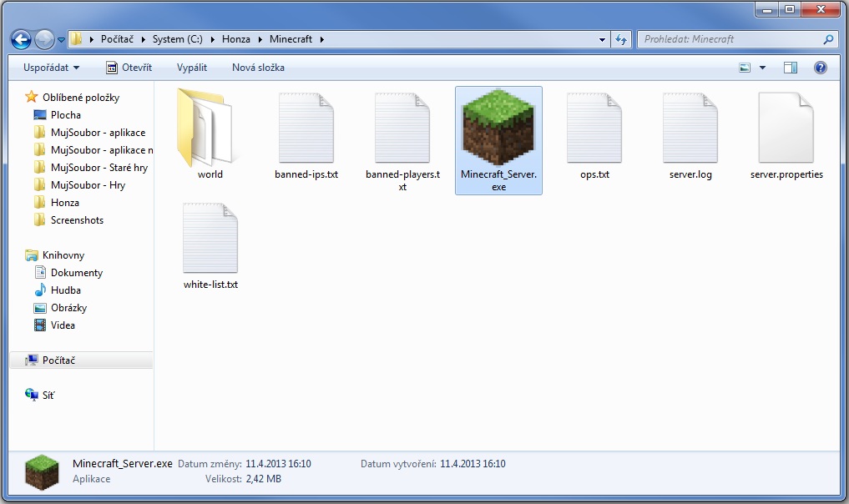Select the banned-ips.txt file
The width and height of the screenshot is (849, 504).
(306, 129)
